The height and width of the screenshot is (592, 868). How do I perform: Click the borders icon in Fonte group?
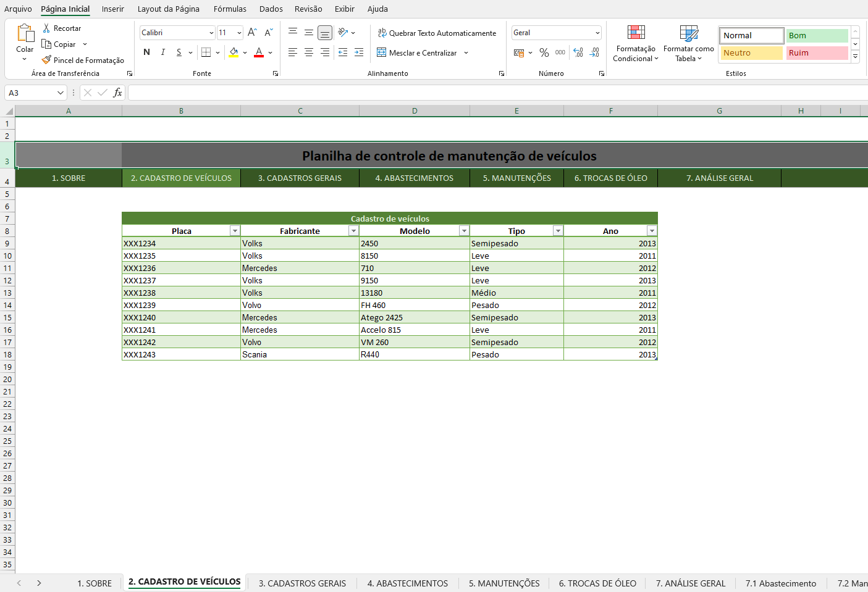pyautogui.click(x=206, y=52)
